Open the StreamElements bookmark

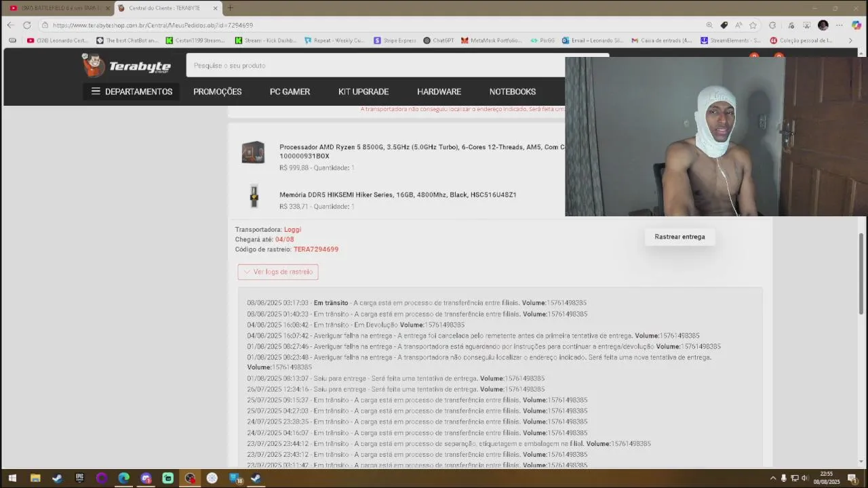click(x=731, y=41)
